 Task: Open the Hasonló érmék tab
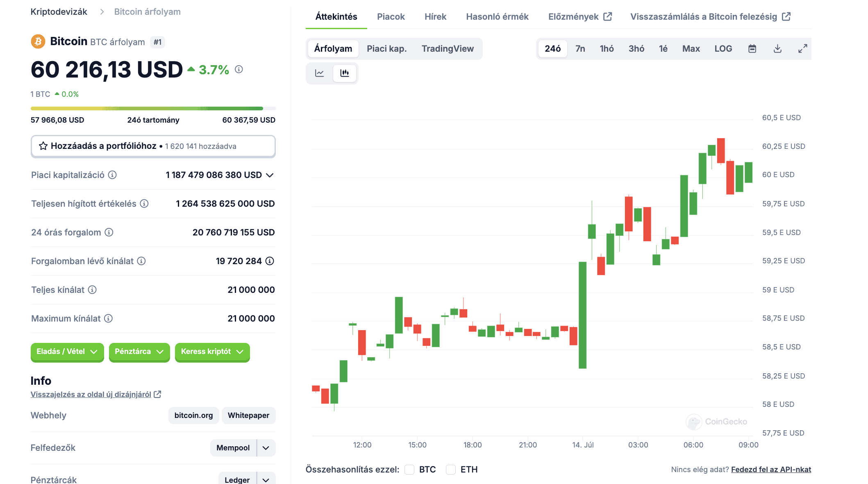[497, 17]
